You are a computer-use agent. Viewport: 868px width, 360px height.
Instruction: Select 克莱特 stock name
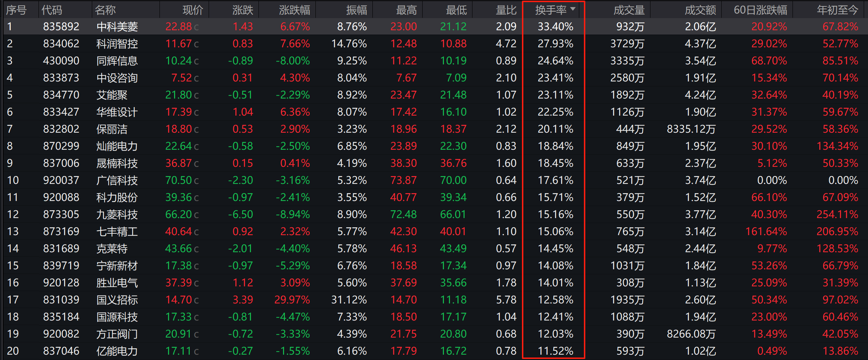coord(112,249)
